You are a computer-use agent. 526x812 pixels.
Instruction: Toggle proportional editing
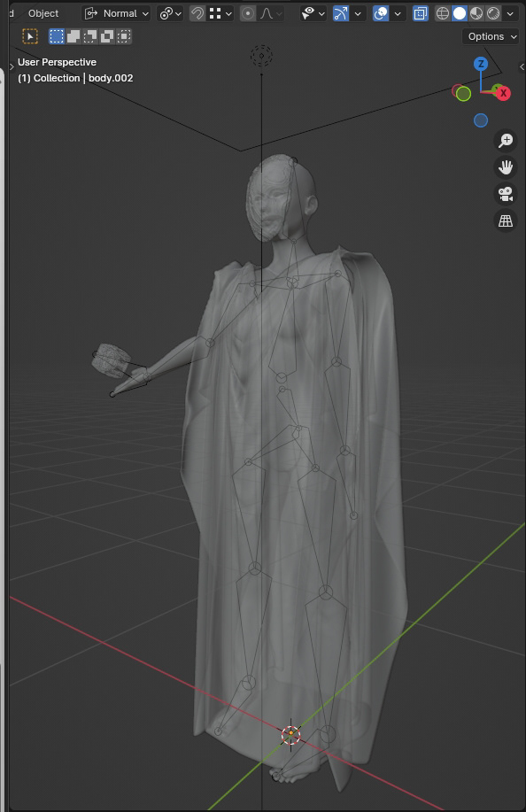(x=248, y=13)
